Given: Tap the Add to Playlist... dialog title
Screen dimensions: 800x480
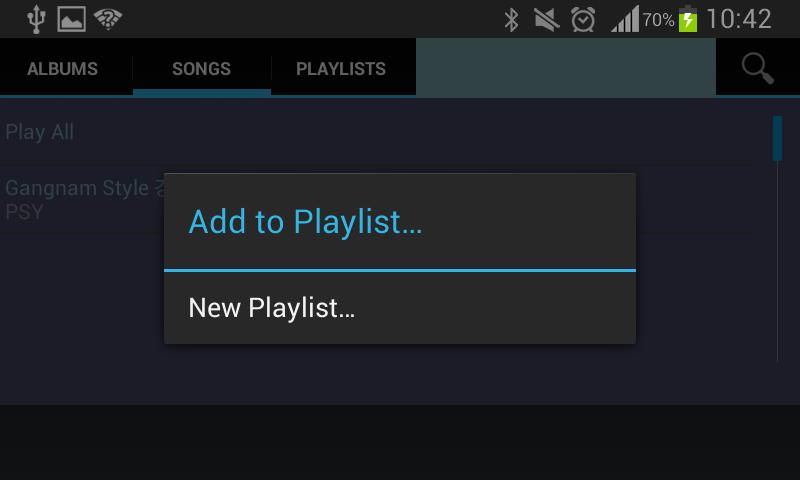Looking at the screenshot, I should coord(305,221).
